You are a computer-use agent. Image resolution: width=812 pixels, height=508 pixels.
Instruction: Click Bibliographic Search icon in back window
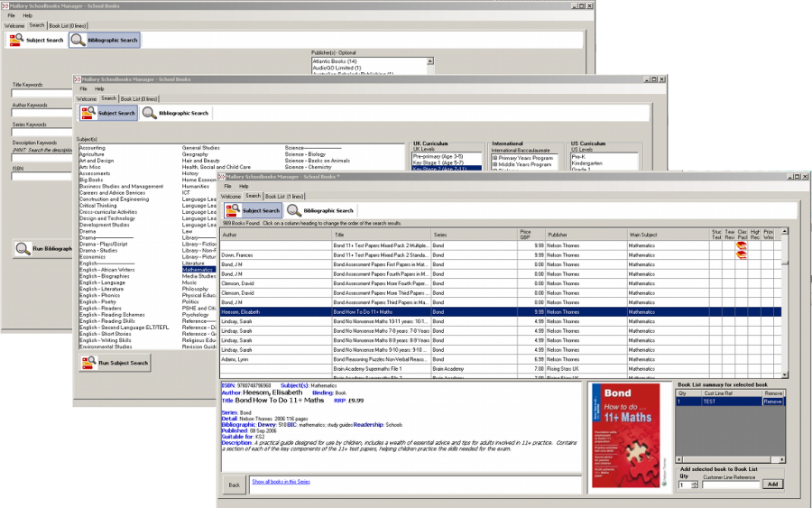78,40
